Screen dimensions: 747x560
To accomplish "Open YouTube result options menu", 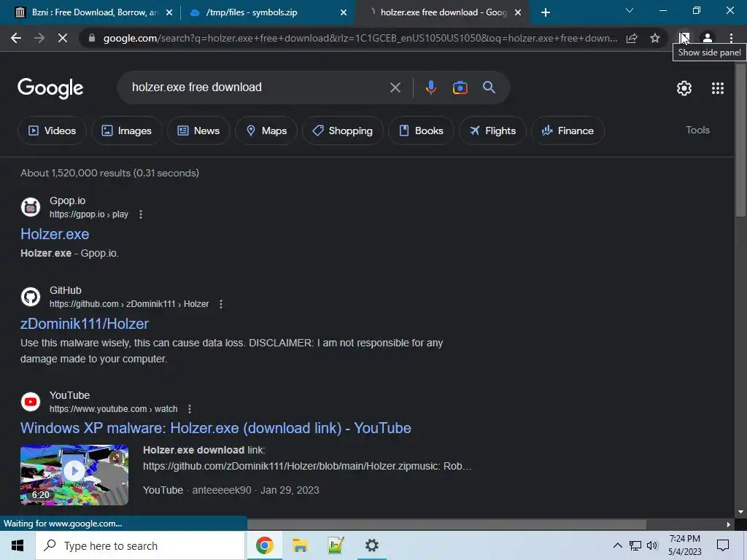I will pos(190,408).
